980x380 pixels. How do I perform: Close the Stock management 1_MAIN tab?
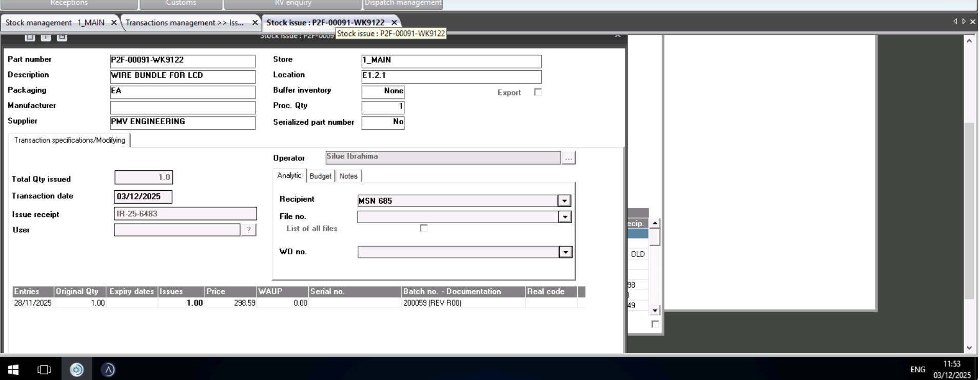pos(114,23)
